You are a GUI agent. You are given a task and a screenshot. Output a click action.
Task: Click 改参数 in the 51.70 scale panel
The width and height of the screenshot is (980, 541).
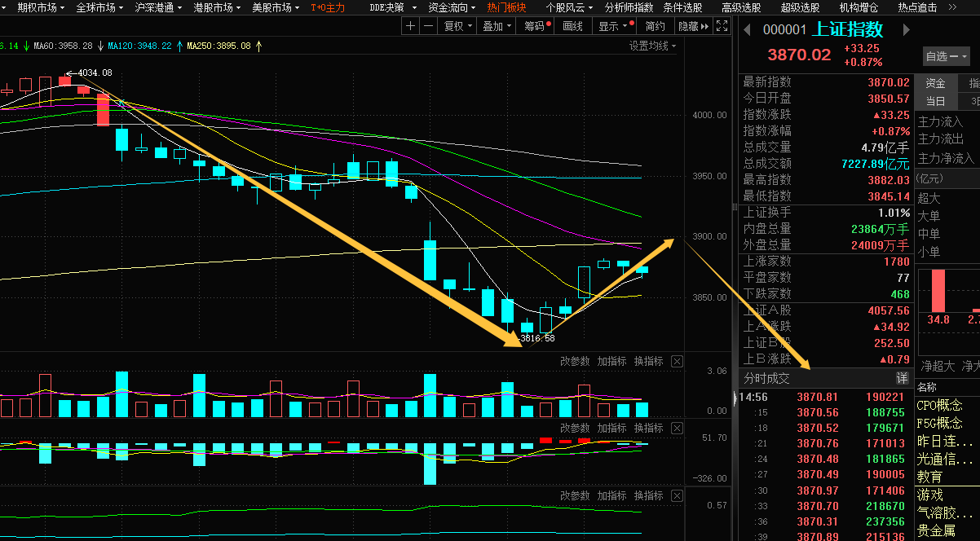click(575, 428)
